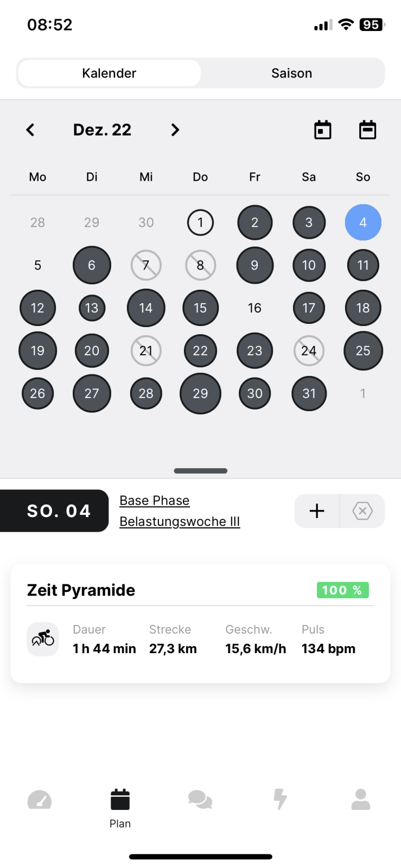The image size is (401, 868).
Task: Select December 29 in calendar
Action: (200, 393)
